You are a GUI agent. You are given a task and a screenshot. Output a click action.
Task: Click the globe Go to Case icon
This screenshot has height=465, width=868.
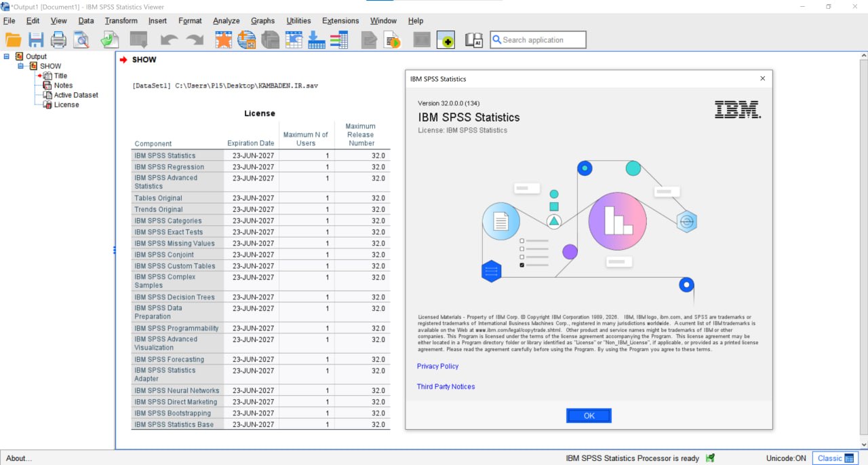(x=246, y=40)
